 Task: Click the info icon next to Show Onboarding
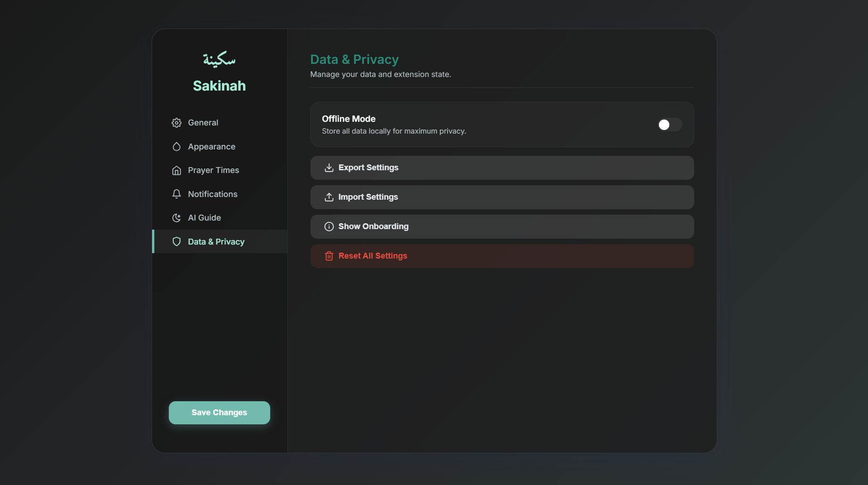(x=329, y=226)
